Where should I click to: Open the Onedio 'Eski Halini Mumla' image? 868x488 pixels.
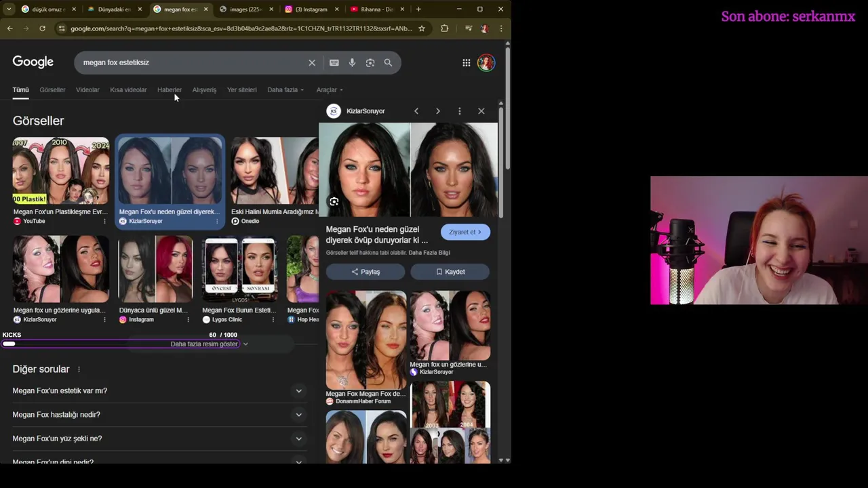(275, 170)
